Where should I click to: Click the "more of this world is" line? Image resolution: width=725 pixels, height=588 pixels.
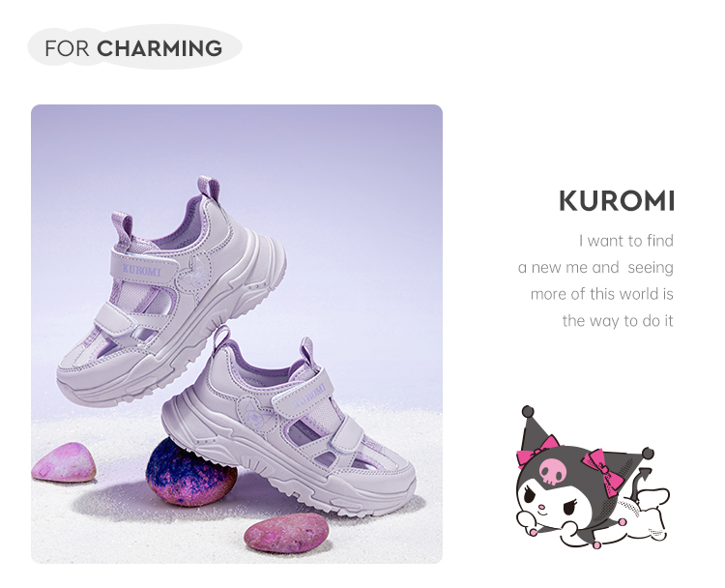point(601,294)
